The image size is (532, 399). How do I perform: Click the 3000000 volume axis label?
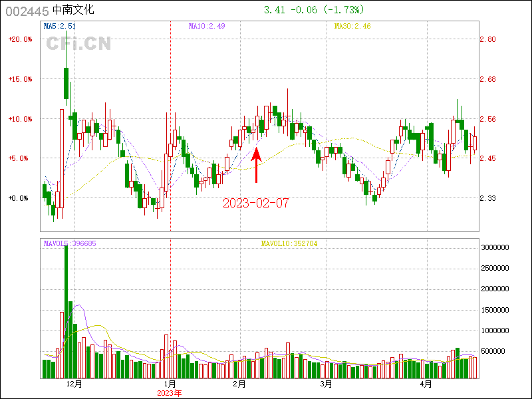495,247
